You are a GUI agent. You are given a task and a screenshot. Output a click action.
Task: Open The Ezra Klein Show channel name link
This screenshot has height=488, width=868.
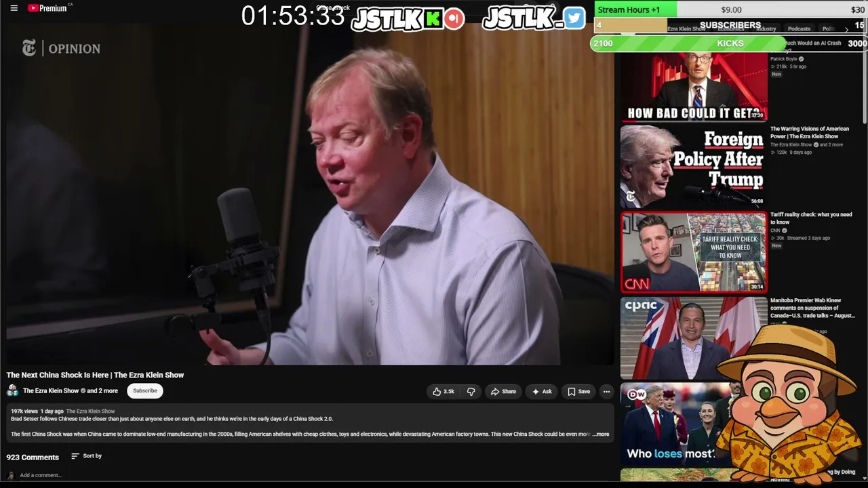51,390
